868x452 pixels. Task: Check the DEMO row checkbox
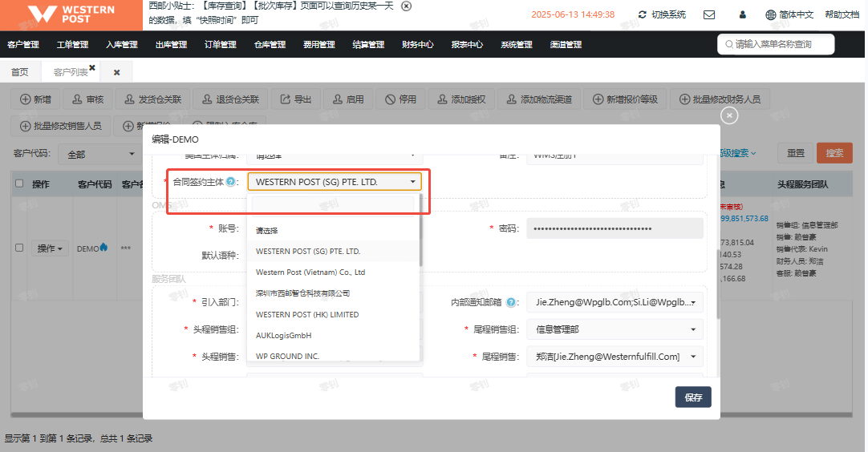(x=19, y=248)
